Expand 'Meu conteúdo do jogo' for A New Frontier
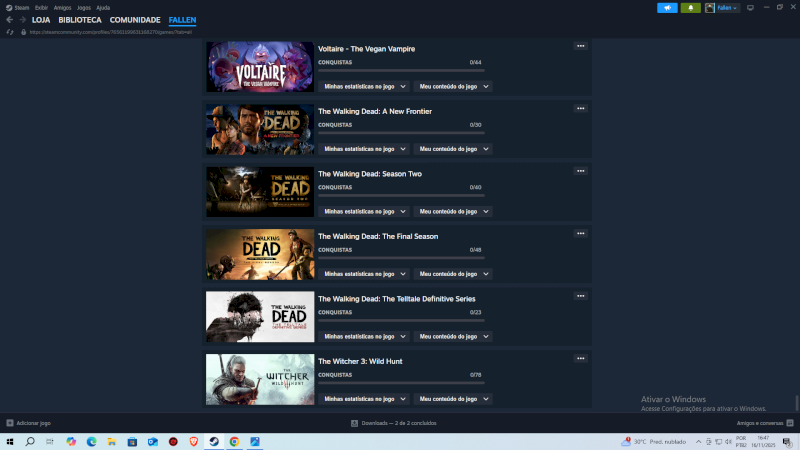The height and width of the screenshot is (450, 800). (454, 149)
